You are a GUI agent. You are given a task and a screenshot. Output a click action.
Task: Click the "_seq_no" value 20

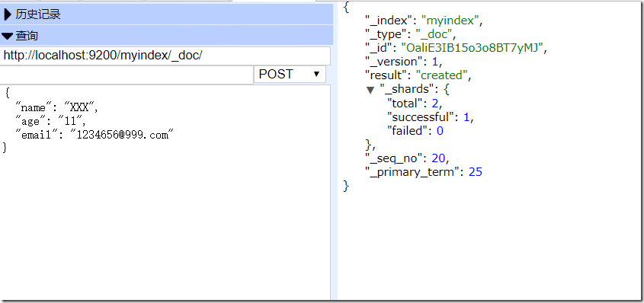coord(439,158)
